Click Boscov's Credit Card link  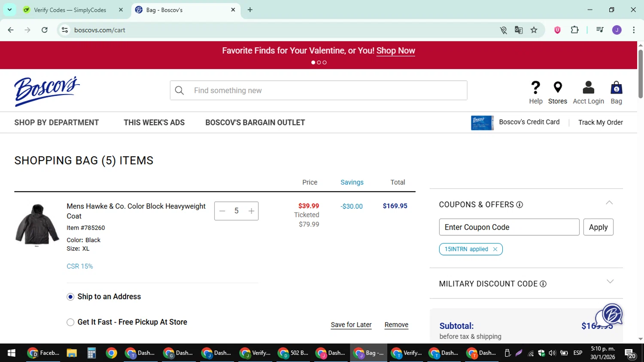pos(529,122)
